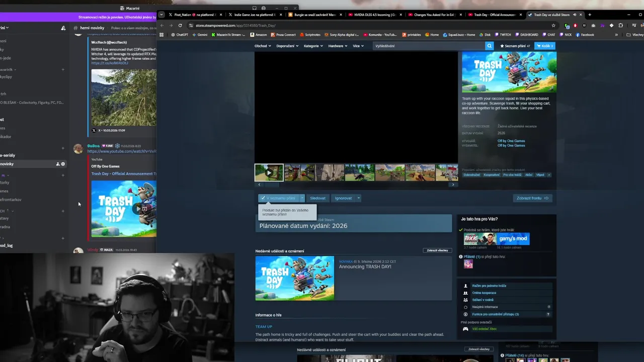Click Discord server invite people icon
644x362 pixels.
(x=63, y=28)
